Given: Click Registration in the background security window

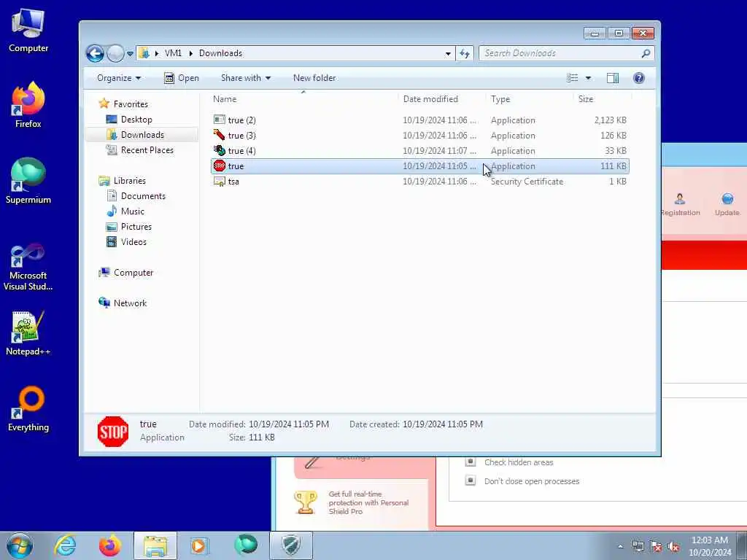Looking at the screenshot, I should pos(680,205).
